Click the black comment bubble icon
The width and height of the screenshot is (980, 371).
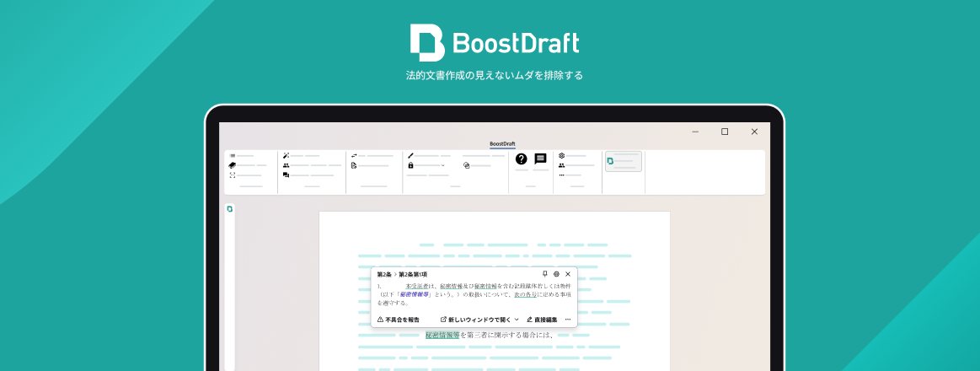tap(541, 159)
